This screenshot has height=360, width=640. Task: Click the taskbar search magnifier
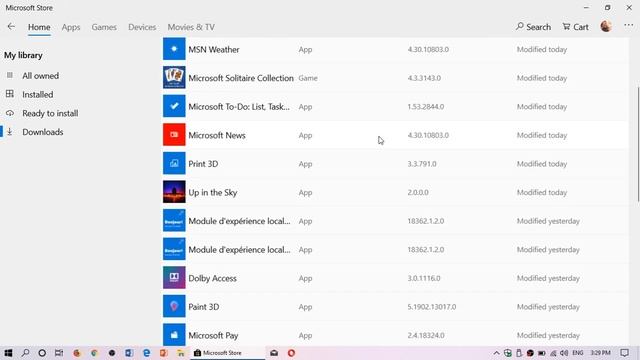coord(25,353)
